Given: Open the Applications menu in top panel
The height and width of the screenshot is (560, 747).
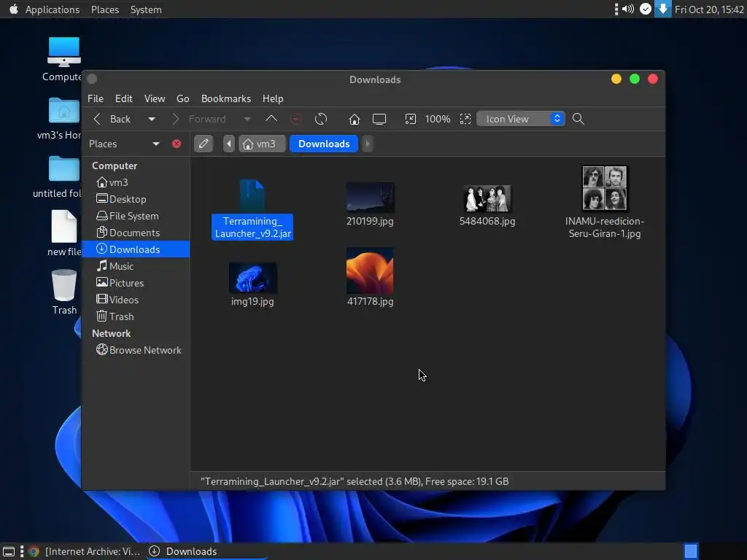Looking at the screenshot, I should click(x=53, y=9).
